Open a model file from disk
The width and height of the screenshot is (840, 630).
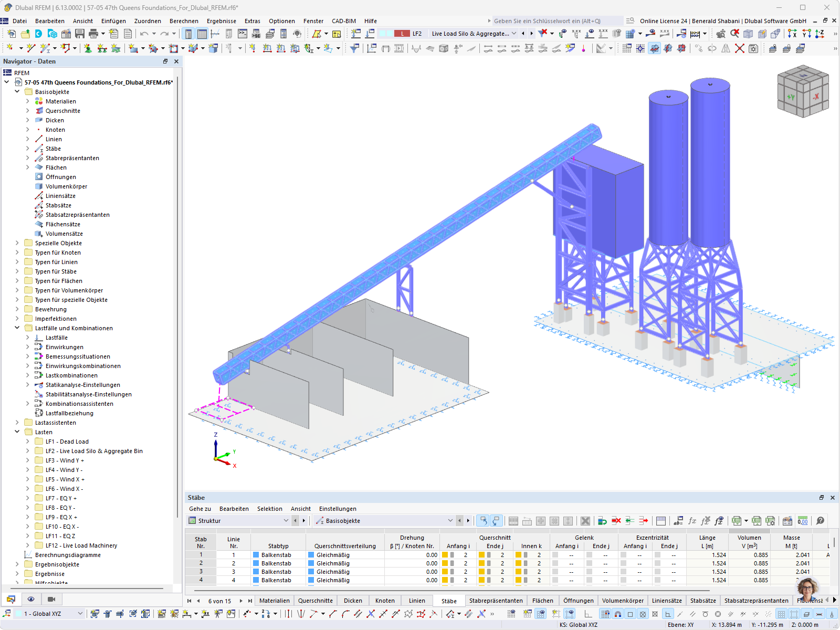pyautogui.click(x=25, y=33)
